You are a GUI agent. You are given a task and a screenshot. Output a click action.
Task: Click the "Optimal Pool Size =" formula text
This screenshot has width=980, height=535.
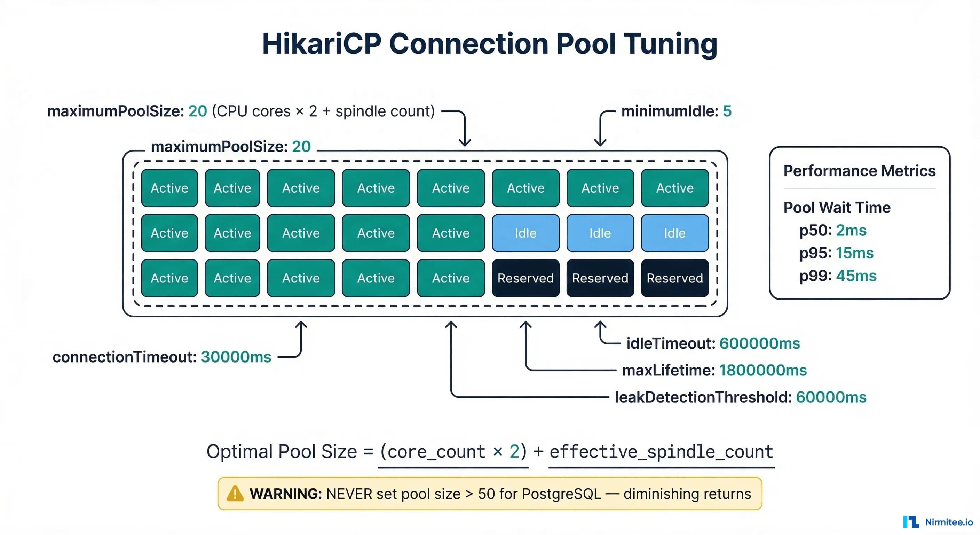(x=290, y=452)
